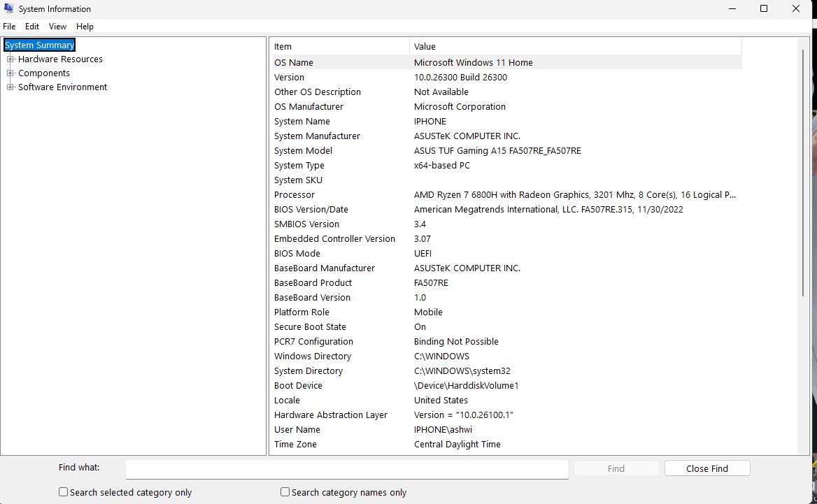817x504 pixels.
Task: Select the BIOS Mode row
Action: (507, 254)
